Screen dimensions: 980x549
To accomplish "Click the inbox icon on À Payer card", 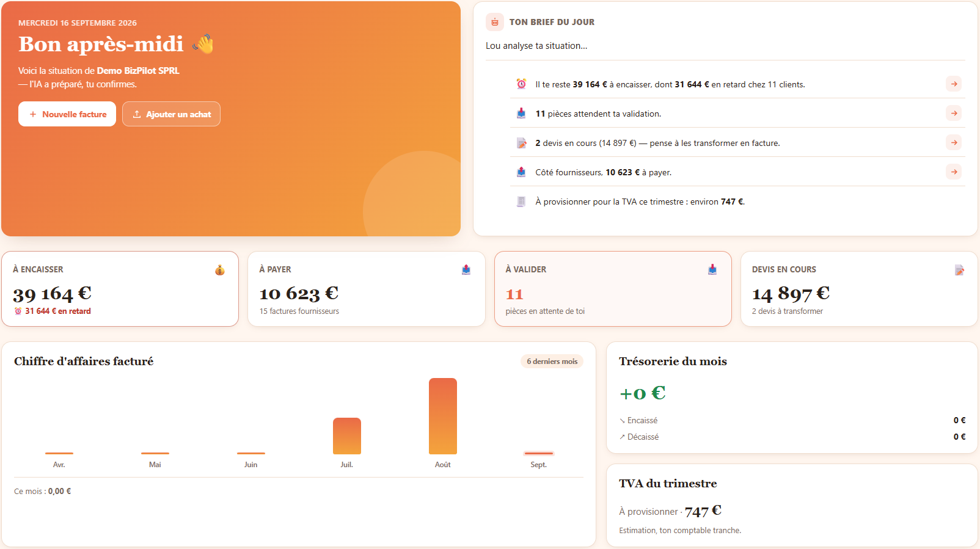I will [466, 270].
